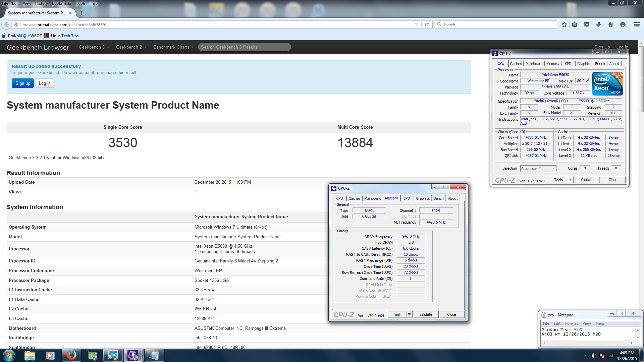Screen dimensions: 644x362
Task: Click the Geekbench Browser logo link
Action: click(38, 47)
